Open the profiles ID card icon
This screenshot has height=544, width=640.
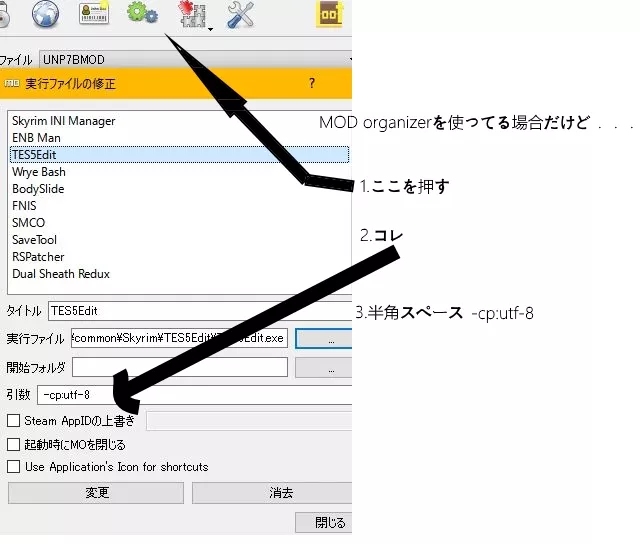(93, 13)
